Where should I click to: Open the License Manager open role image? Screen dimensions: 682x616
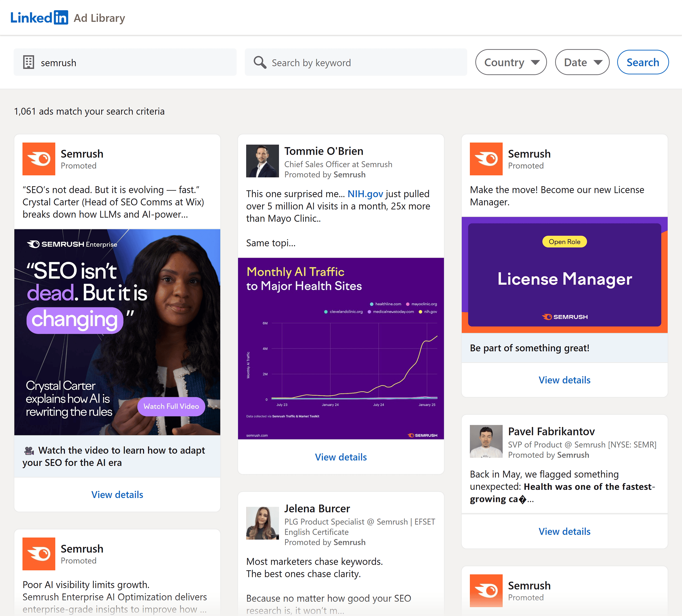[x=565, y=275]
